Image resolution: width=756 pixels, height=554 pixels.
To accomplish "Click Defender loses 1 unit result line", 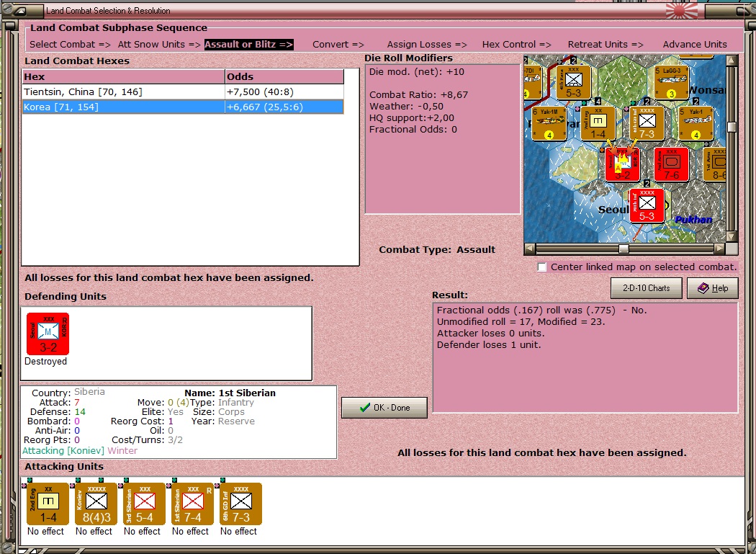I will point(489,345).
